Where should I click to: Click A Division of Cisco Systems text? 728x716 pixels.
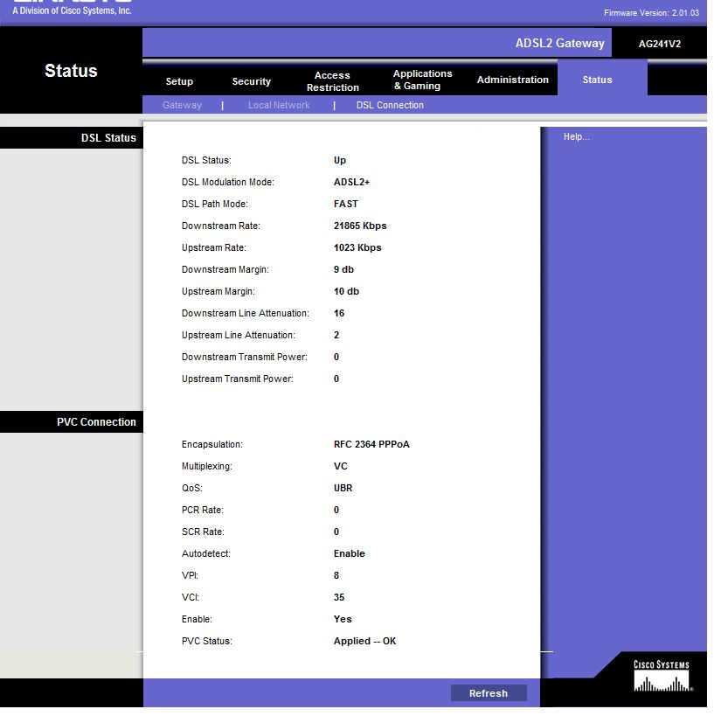click(x=72, y=10)
